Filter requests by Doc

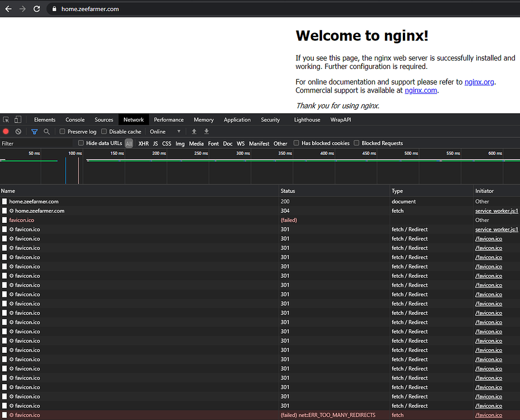point(228,143)
